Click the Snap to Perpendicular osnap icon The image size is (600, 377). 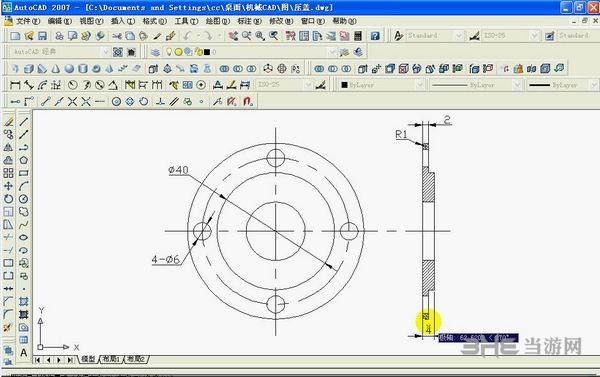(x=161, y=101)
